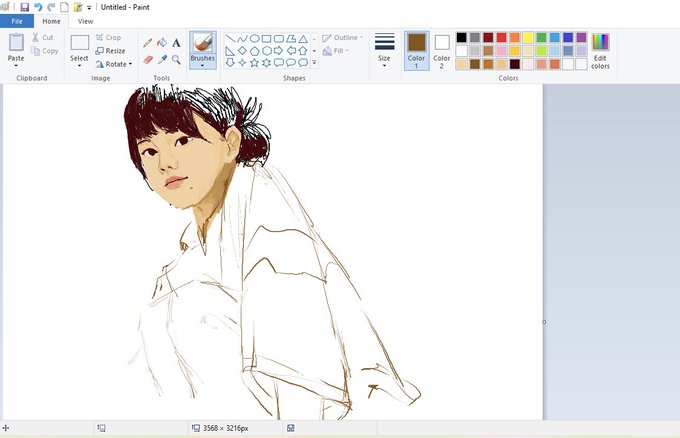Image resolution: width=680 pixels, height=438 pixels.
Task: Choose the Rounded rectangle shape
Action: coord(279,39)
